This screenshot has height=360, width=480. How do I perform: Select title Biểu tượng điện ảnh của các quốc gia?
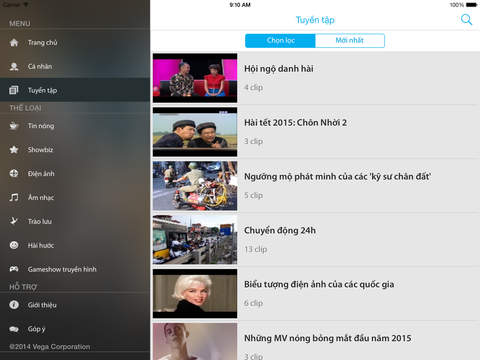click(x=319, y=284)
